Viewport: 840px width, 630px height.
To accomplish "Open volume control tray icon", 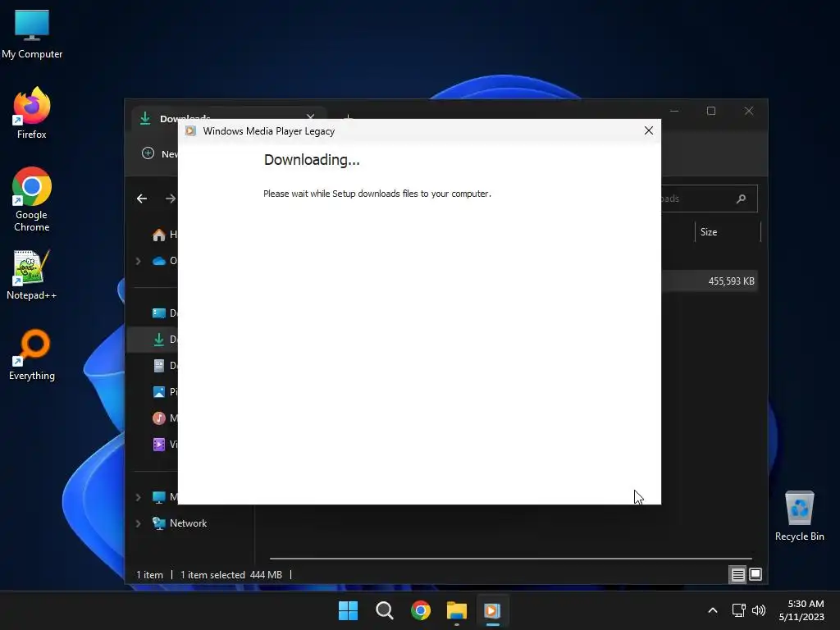I will [x=759, y=610].
